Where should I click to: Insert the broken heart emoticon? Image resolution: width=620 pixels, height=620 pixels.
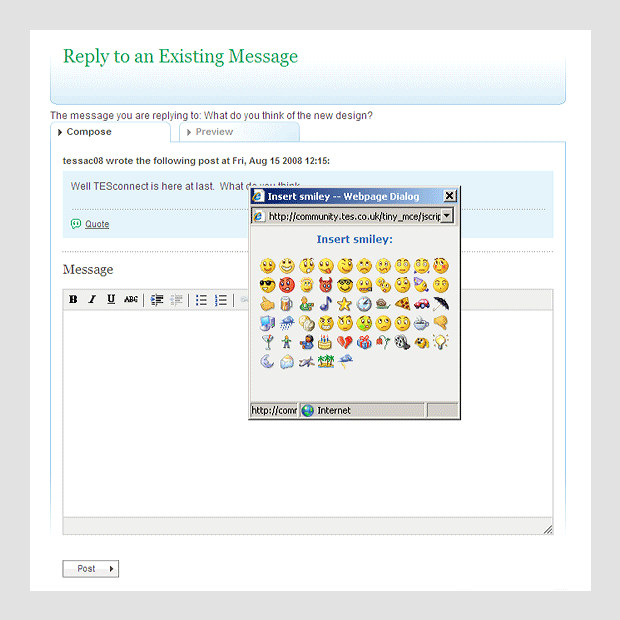pyautogui.click(x=344, y=342)
